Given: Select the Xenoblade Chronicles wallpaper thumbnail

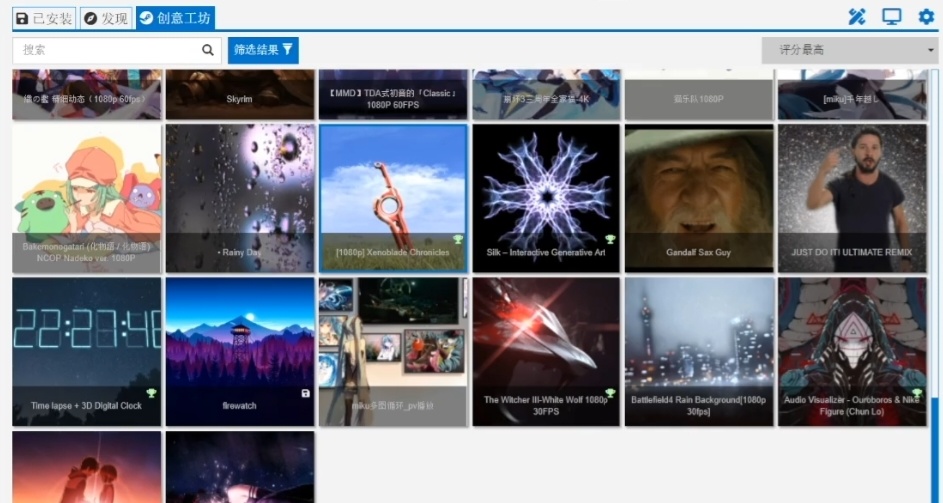Looking at the screenshot, I should [x=393, y=199].
